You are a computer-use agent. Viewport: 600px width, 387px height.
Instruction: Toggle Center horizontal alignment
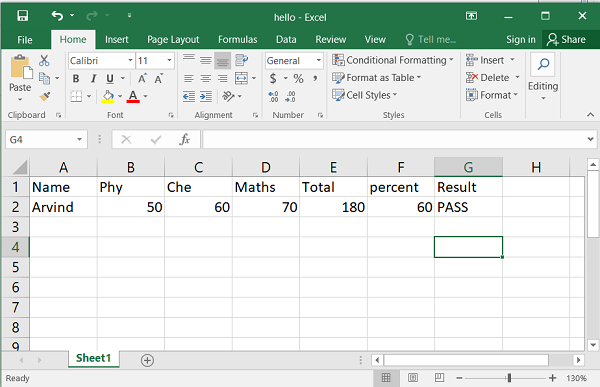(x=206, y=78)
